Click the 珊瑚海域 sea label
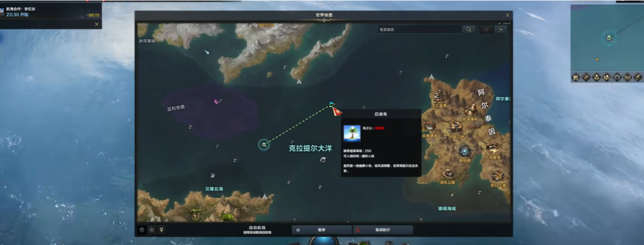 [447, 208]
